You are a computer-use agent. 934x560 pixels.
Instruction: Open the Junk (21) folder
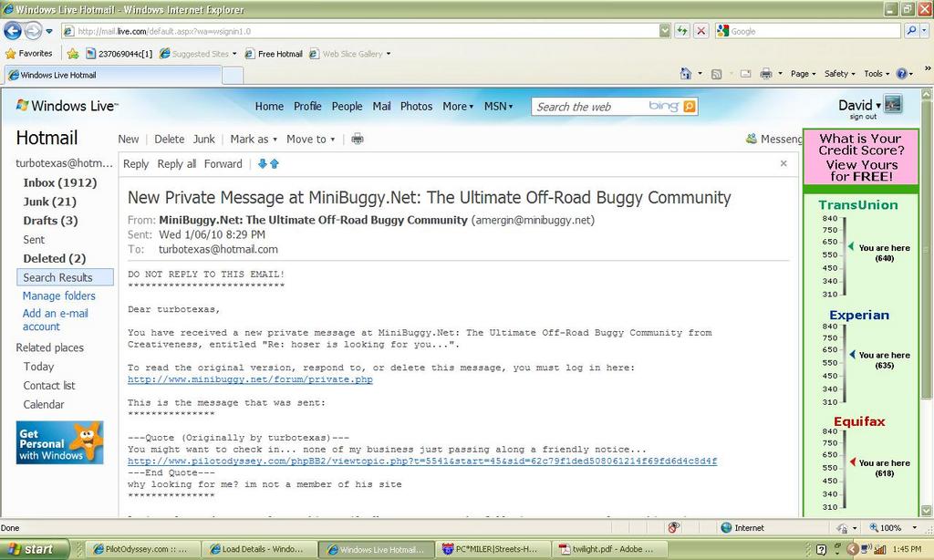tap(49, 202)
